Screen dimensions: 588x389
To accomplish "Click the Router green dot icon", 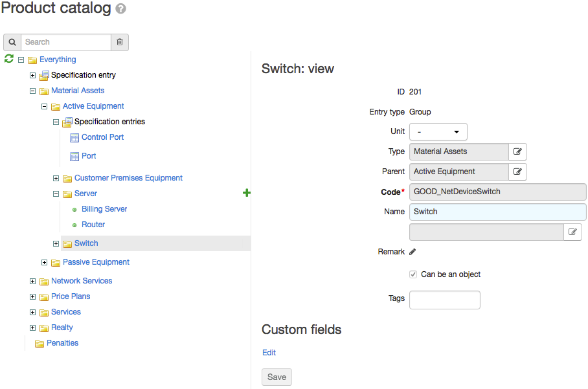I will click(x=74, y=225).
